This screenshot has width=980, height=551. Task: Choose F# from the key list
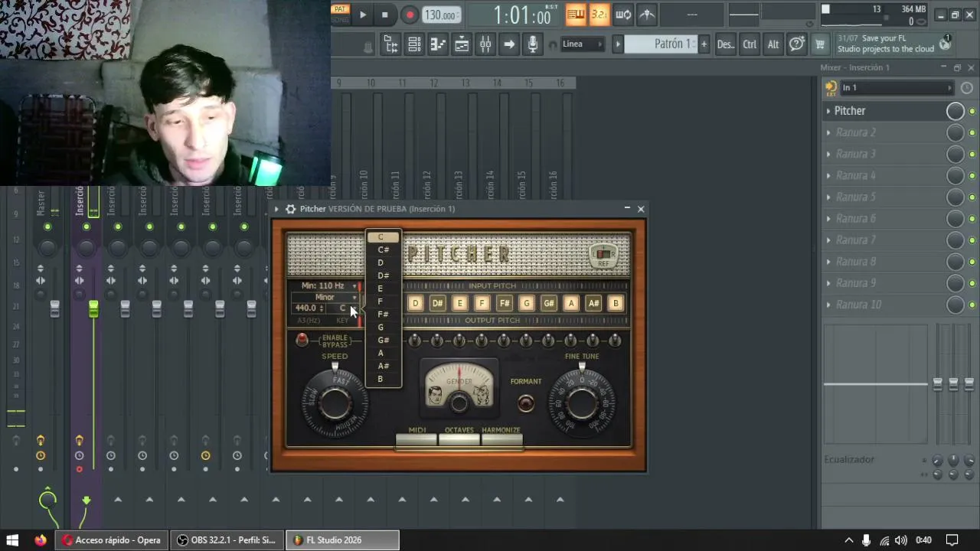point(384,315)
